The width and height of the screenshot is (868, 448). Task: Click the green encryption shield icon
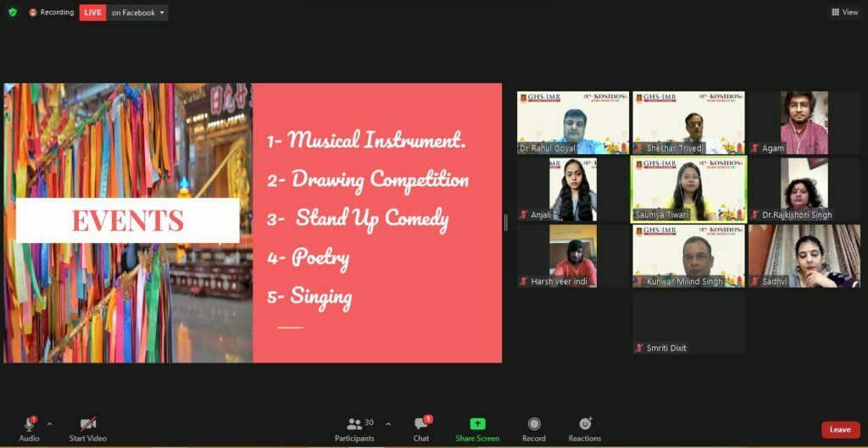pos(12,13)
